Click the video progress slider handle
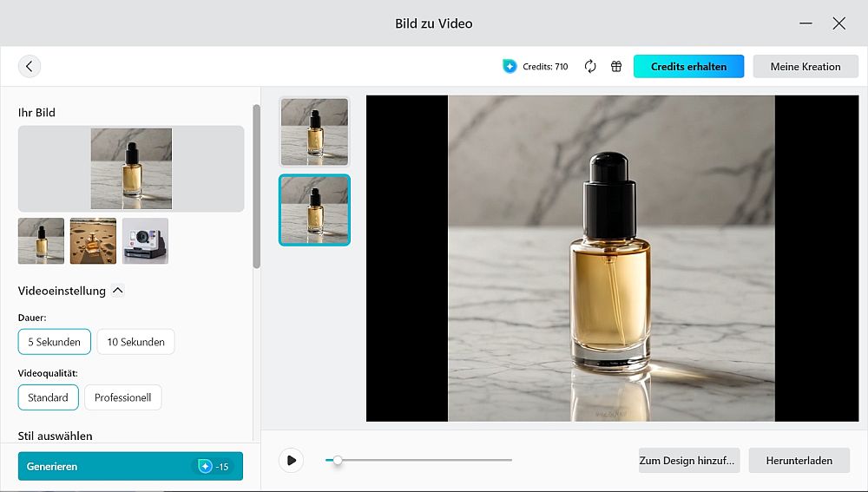The height and width of the screenshot is (492, 868). (x=338, y=460)
